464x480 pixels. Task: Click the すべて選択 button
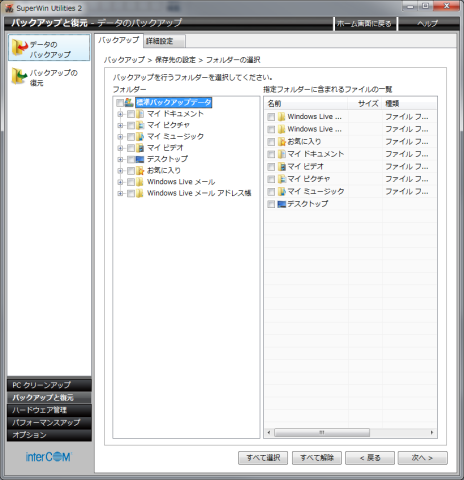point(263,458)
